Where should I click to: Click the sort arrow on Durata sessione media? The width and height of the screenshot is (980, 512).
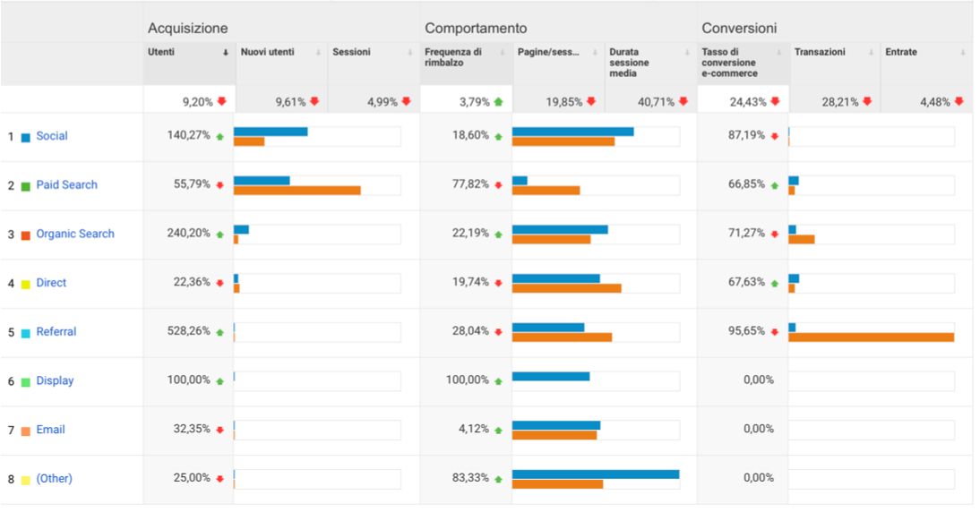[x=687, y=53]
